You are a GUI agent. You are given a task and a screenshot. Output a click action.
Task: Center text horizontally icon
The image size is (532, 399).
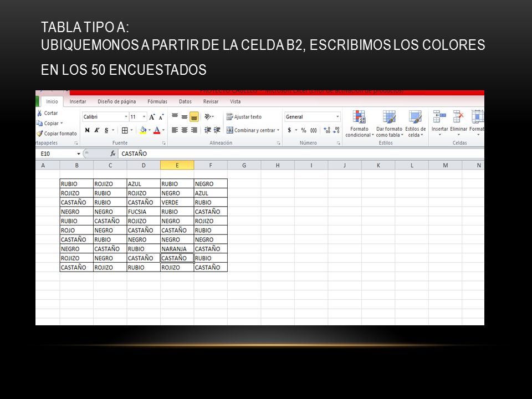pos(184,130)
